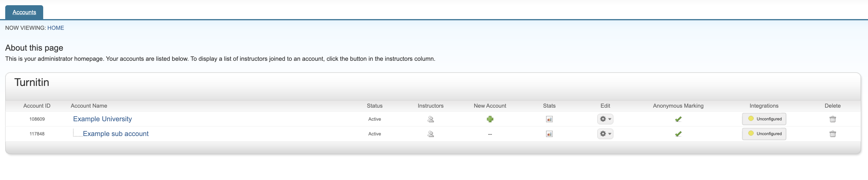Viewport: 868px width, 180px height.
Task: Click account ID 117848
Action: (37, 134)
